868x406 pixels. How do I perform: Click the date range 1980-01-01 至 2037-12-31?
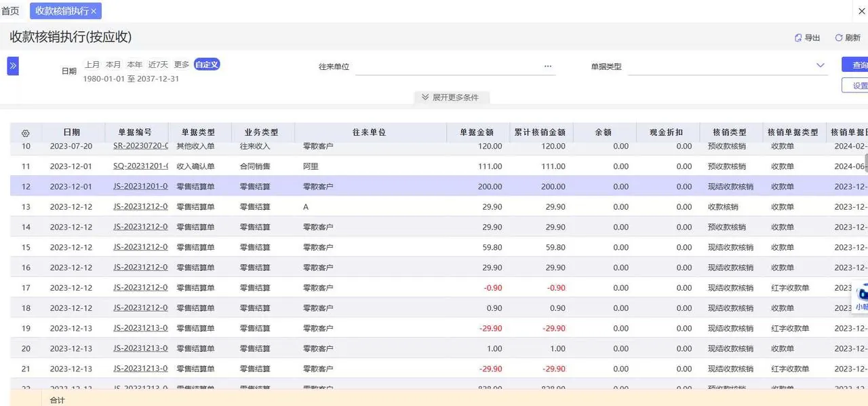(x=131, y=79)
